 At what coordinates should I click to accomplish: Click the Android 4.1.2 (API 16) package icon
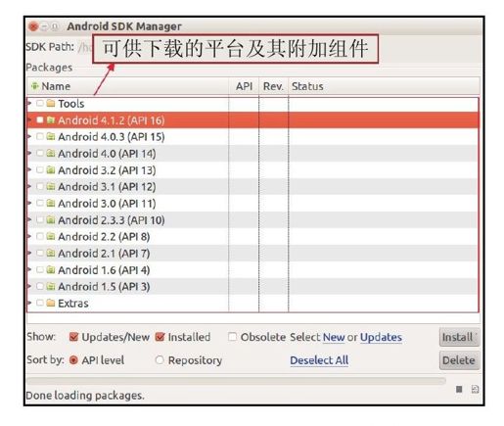pyautogui.click(x=50, y=120)
